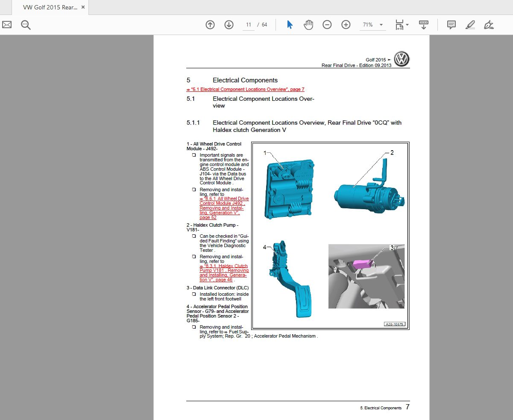Click the VW logo in page header

pos(402,59)
